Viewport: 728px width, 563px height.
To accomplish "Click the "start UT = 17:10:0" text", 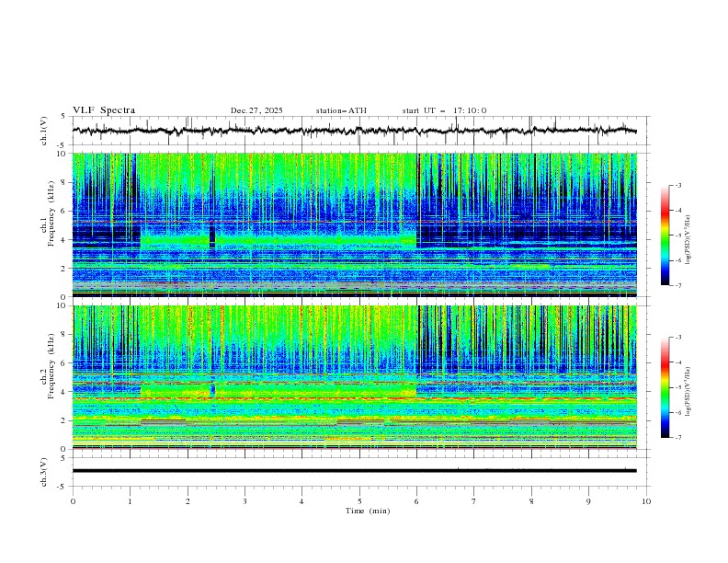I will (444, 110).
